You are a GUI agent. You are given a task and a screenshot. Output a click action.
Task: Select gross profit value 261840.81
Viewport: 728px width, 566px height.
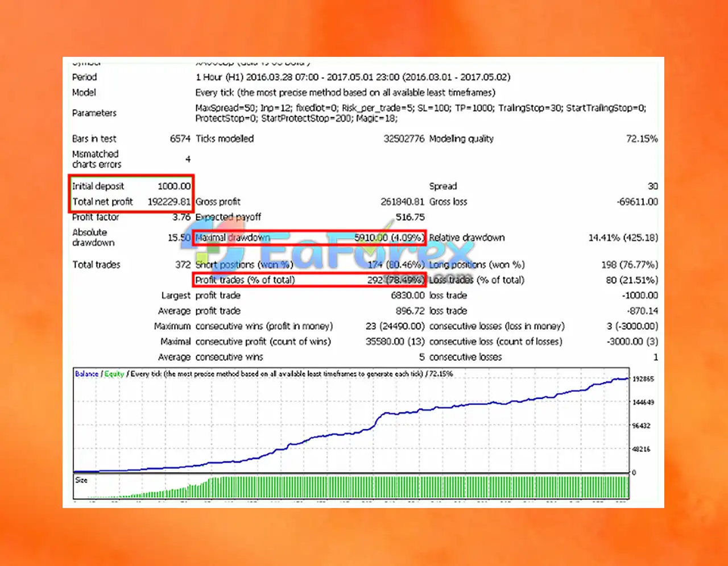(x=403, y=201)
